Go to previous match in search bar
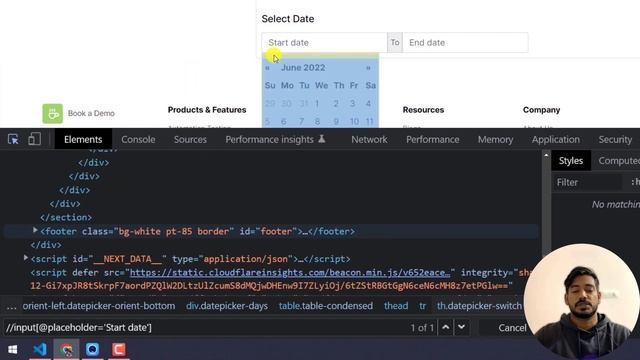Image resolution: width=640 pixels, height=360 pixels. point(446,327)
